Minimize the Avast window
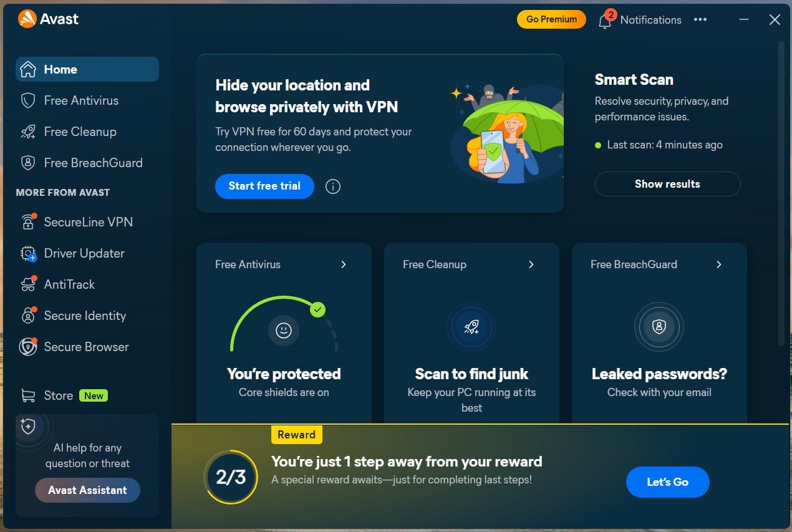792x532 pixels. tap(743, 20)
